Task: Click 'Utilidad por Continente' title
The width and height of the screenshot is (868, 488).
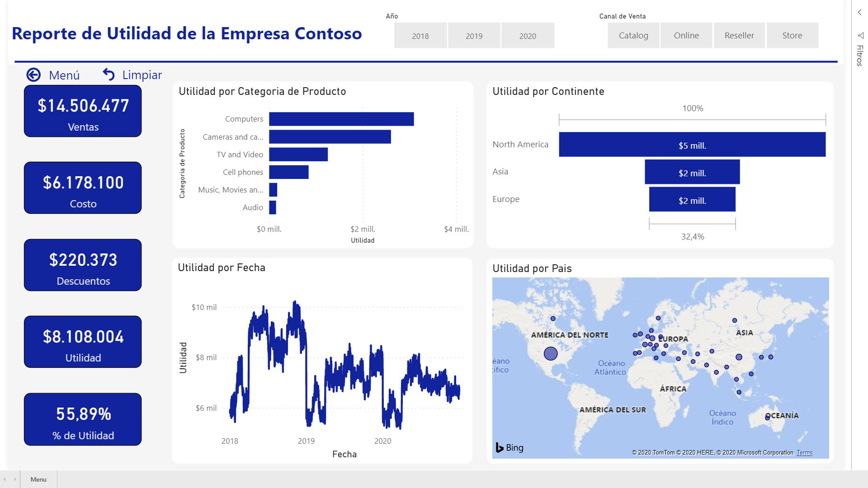Action: point(548,91)
